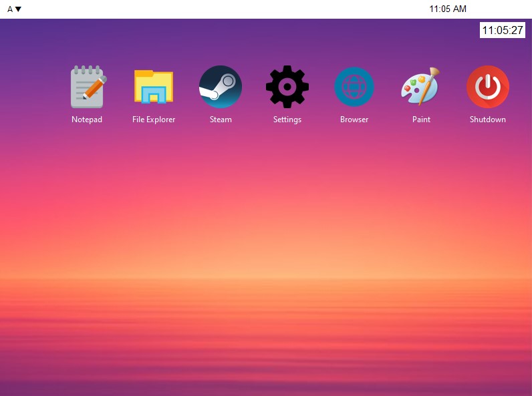Click the red Shutdown power icon
The height and width of the screenshot is (396, 532).
coord(488,87)
